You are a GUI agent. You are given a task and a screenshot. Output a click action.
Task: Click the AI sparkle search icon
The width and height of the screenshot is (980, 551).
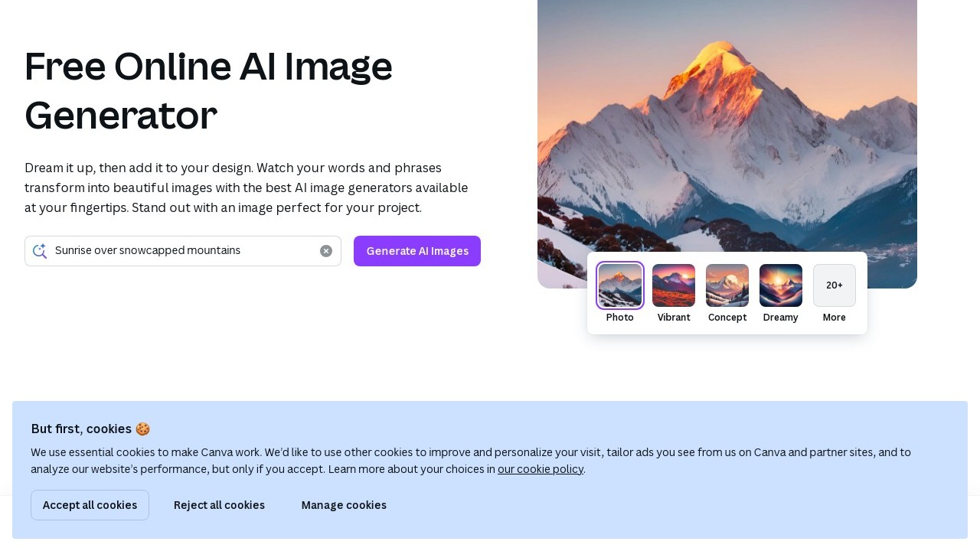tap(40, 251)
